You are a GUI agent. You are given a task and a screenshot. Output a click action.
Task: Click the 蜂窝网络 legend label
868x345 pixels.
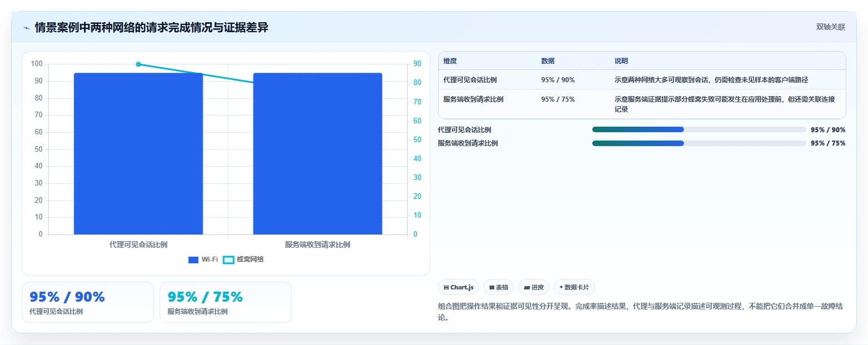coord(250,259)
